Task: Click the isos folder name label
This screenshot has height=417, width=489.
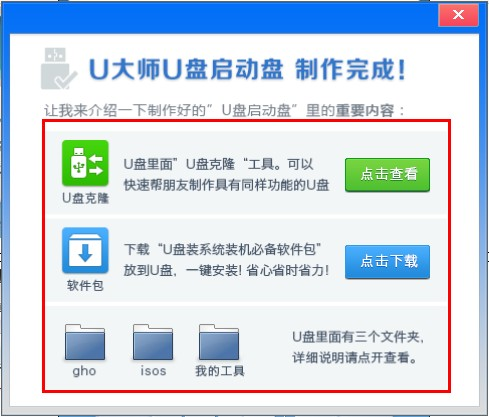Action: (153, 371)
